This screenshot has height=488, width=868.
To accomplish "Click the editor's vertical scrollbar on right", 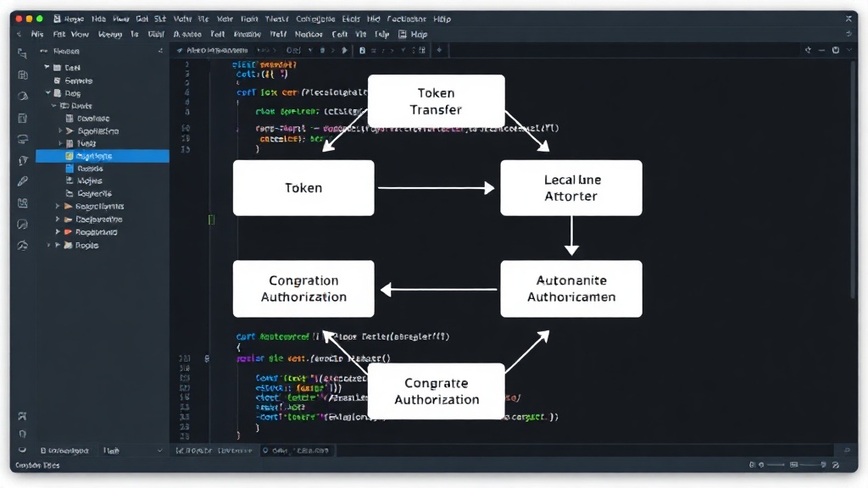I will click(853, 180).
